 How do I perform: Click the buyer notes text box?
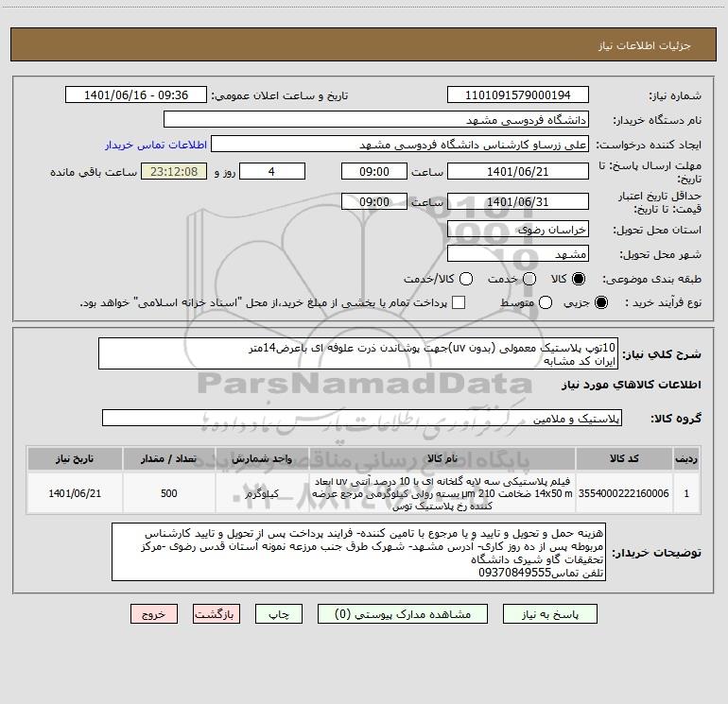pos(359,552)
